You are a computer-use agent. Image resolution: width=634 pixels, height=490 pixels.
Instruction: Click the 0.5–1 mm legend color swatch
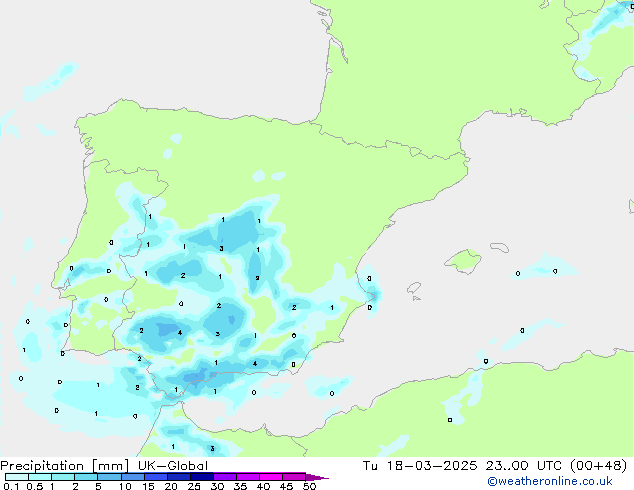(x=40, y=477)
